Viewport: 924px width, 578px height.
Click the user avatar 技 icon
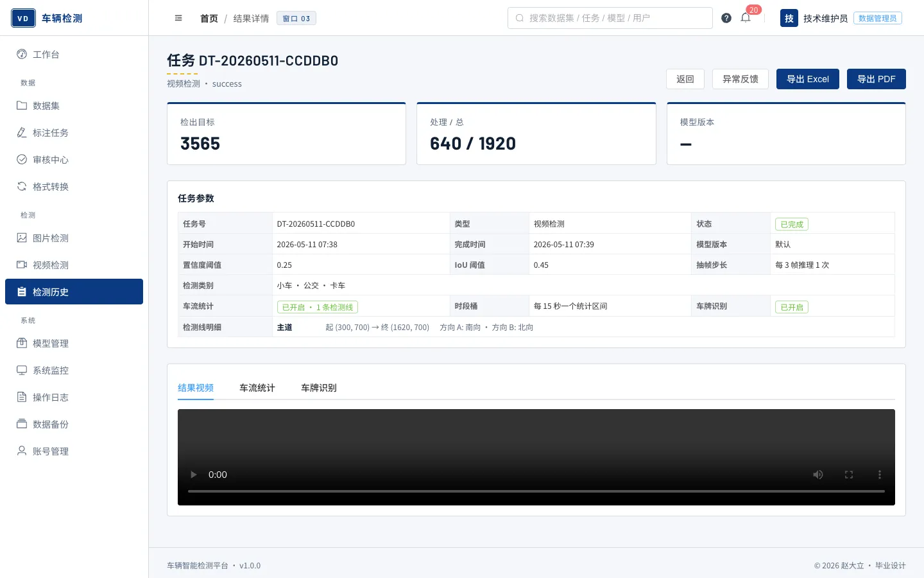tap(789, 18)
